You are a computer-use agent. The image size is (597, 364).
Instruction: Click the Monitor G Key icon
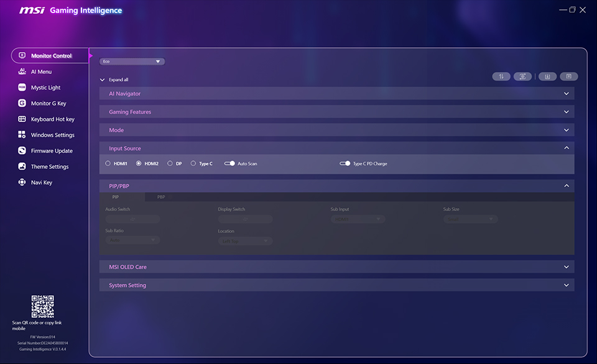coord(22,102)
